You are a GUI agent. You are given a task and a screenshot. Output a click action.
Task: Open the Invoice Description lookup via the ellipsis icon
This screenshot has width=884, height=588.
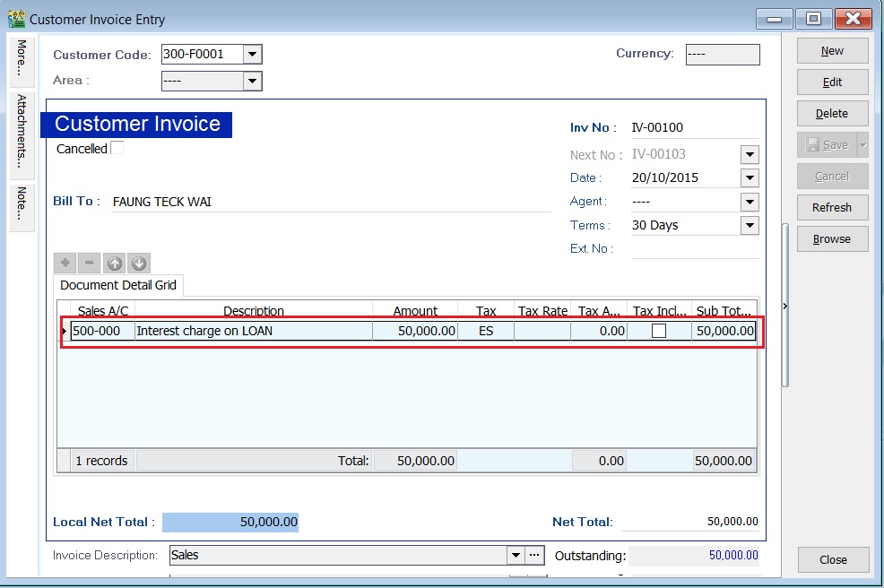(534, 555)
